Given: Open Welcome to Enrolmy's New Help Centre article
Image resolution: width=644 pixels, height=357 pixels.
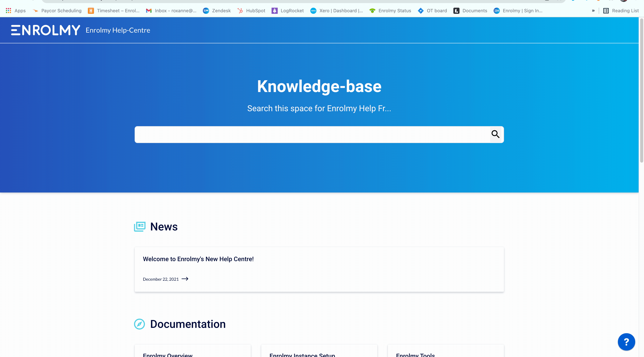Looking at the screenshot, I should 198,259.
